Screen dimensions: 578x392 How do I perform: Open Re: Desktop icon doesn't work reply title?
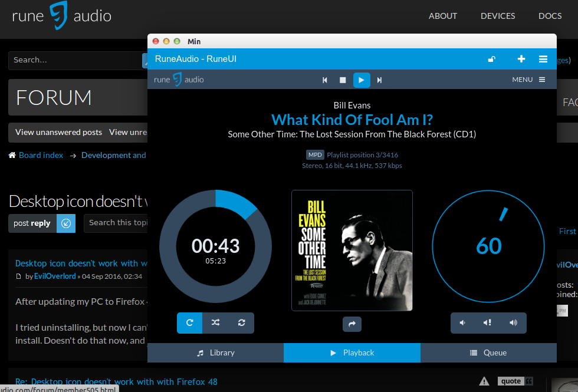pyautogui.click(x=117, y=382)
